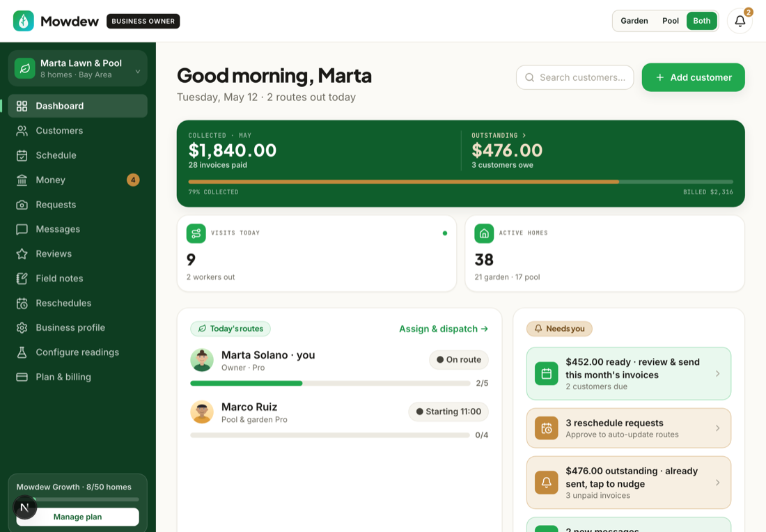Click the Visits Today route icon
Image resolution: width=766 pixels, height=532 pixels.
pos(196,233)
